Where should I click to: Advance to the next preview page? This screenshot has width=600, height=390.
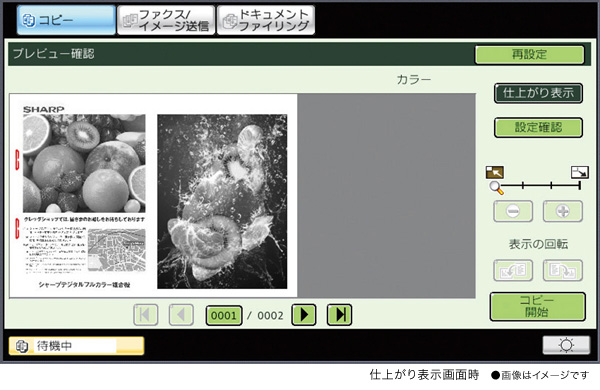click(x=304, y=315)
